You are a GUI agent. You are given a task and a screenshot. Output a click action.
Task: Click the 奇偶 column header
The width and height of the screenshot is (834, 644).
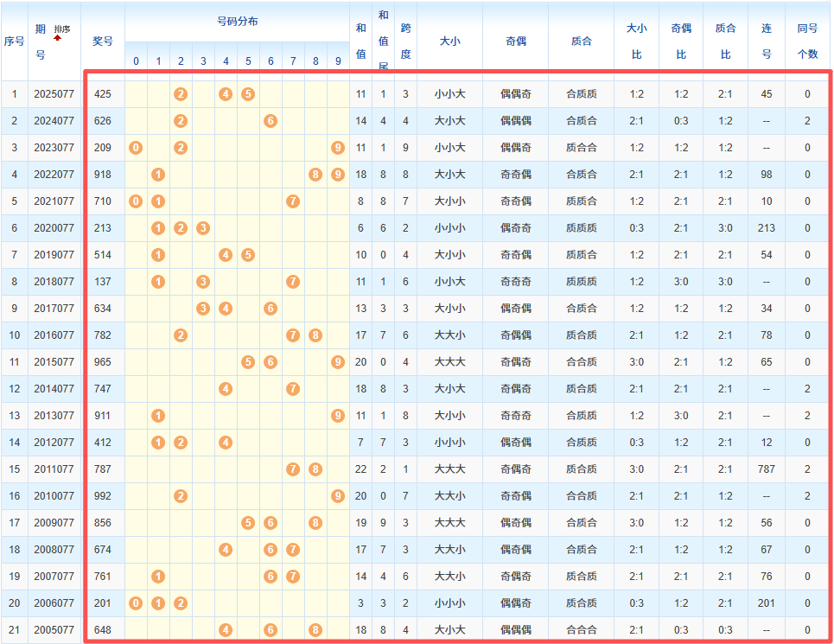(516, 41)
